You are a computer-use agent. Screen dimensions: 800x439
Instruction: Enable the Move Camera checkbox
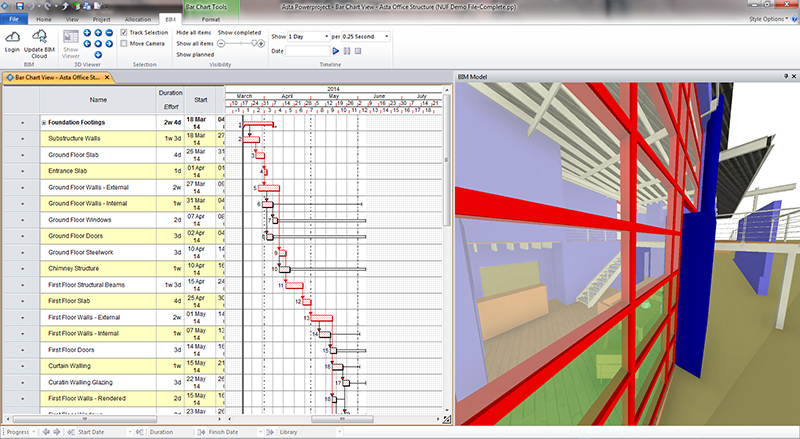click(124, 44)
